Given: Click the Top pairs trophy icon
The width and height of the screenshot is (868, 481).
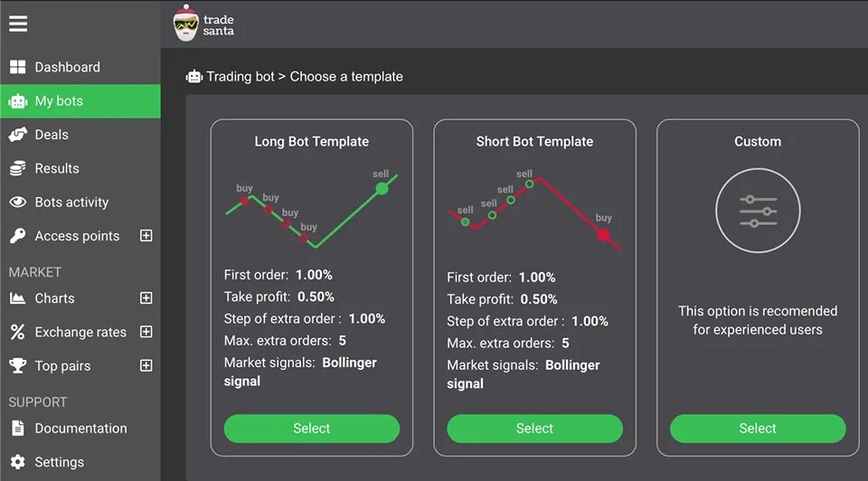Looking at the screenshot, I should pyautogui.click(x=17, y=366).
